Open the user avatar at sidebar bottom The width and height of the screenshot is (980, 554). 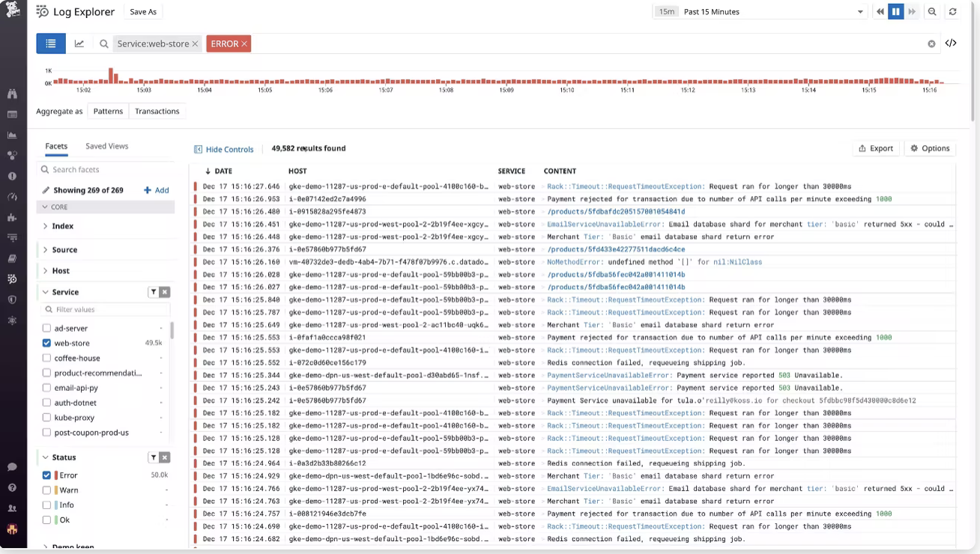pos(12,529)
